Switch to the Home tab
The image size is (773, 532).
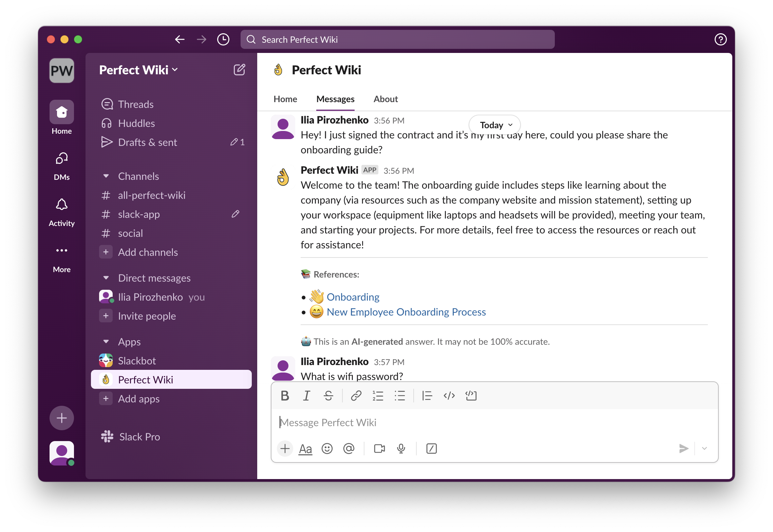point(285,99)
